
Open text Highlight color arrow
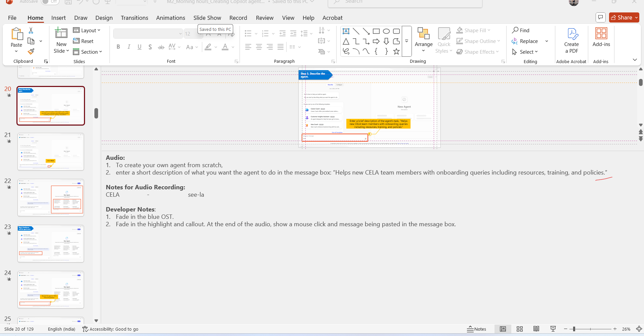(216, 47)
